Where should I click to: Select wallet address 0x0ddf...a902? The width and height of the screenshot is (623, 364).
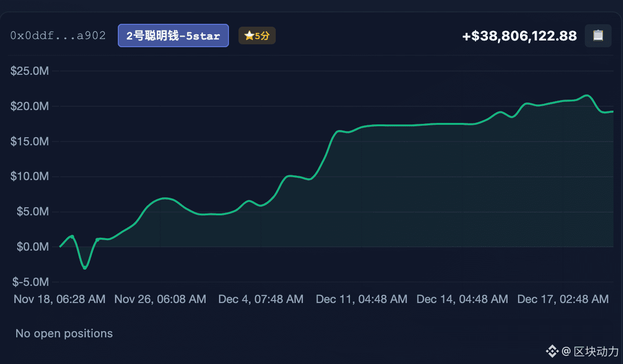58,36
